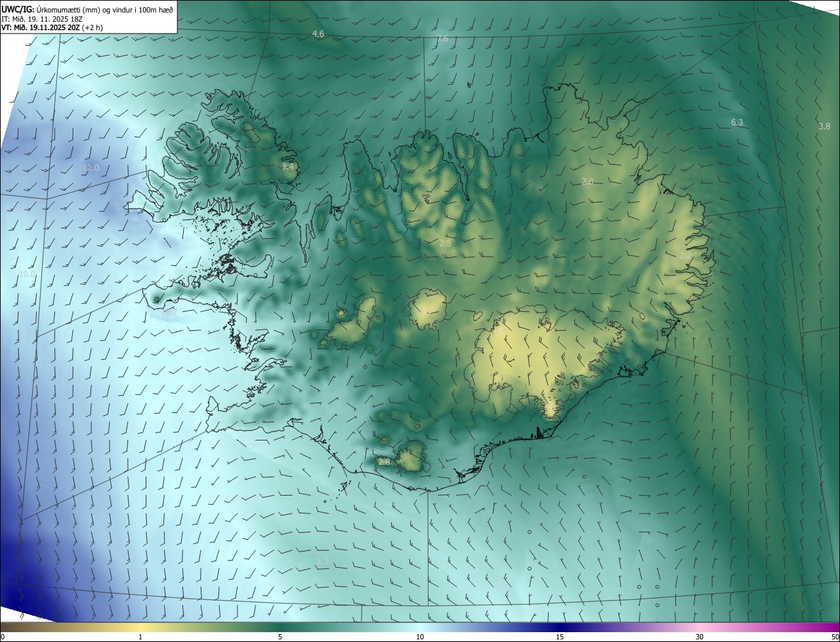Click the 30 tick label on the color scale
This screenshot has height=642, width=840.
[700, 637]
